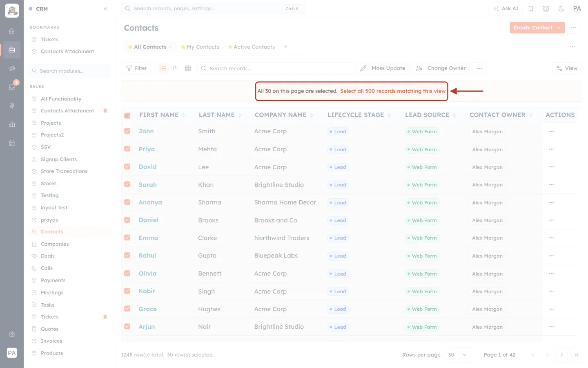The image size is (588, 368).
Task: Expand the All Contacts view chevron
Action: (170, 47)
